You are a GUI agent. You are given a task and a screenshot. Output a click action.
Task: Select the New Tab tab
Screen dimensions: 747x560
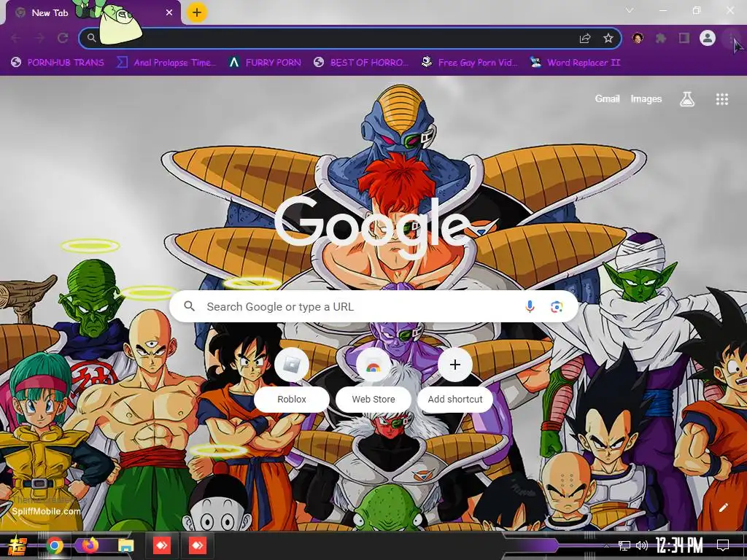tap(93, 13)
